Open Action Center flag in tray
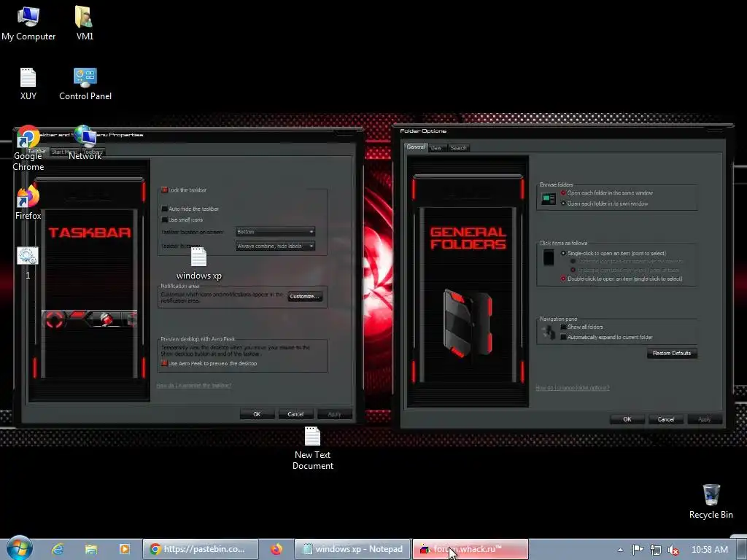 point(638,550)
